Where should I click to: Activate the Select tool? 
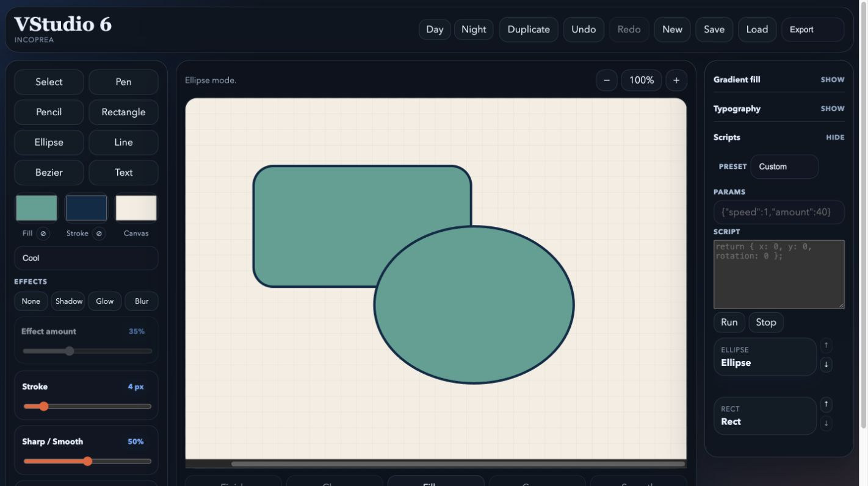coord(49,82)
